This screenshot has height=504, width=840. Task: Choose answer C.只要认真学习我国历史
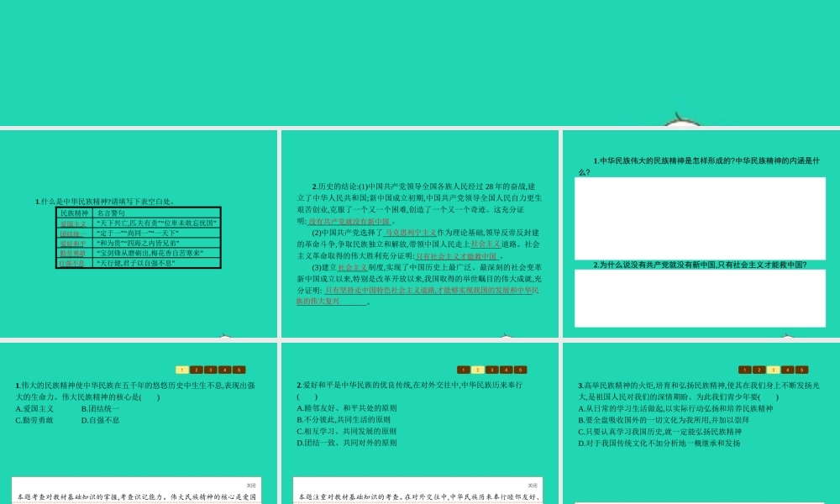pyautogui.click(x=660, y=432)
